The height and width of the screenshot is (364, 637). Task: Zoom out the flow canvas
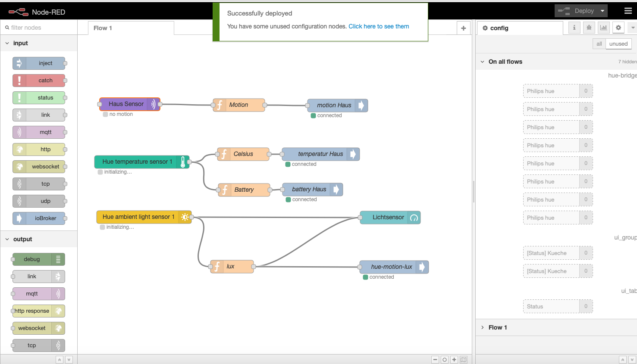tap(435, 360)
